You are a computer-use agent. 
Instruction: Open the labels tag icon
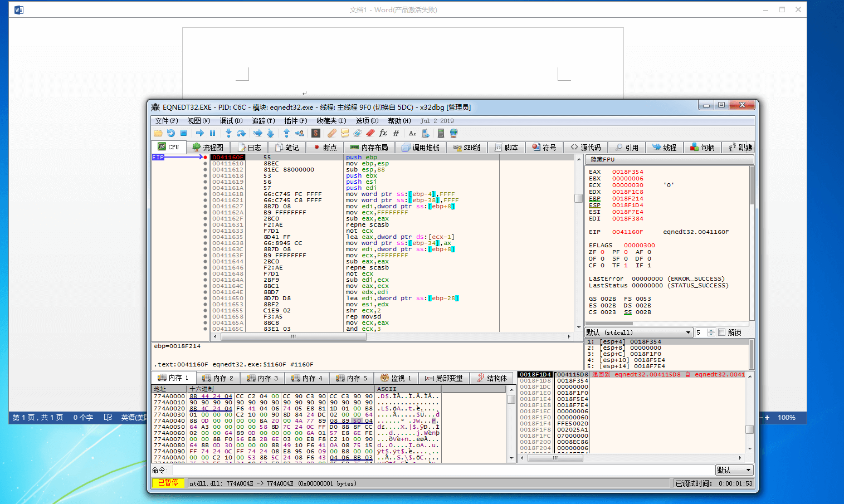[358, 133]
